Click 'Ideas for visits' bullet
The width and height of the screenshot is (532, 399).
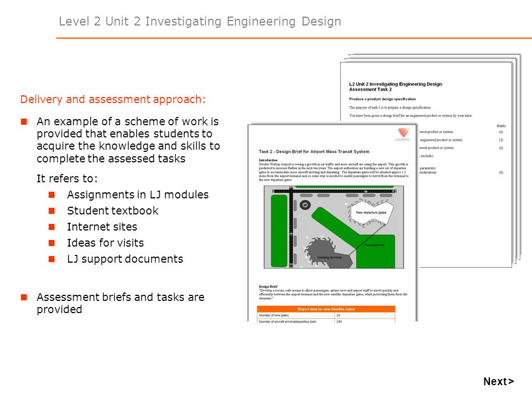pyautogui.click(x=105, y=243)
